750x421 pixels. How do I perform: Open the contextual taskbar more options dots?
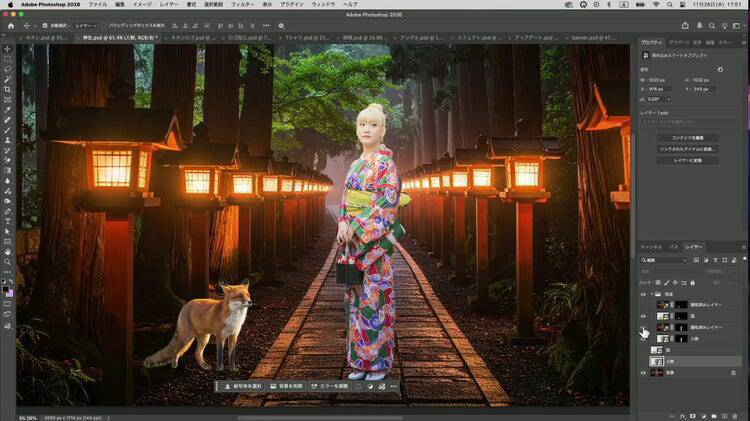click(394, 386)
